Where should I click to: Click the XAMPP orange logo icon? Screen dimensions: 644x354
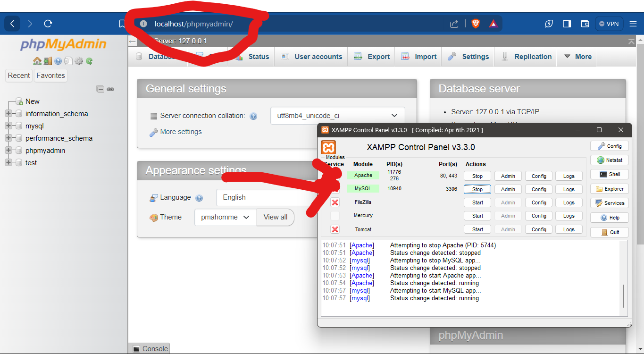328,147
